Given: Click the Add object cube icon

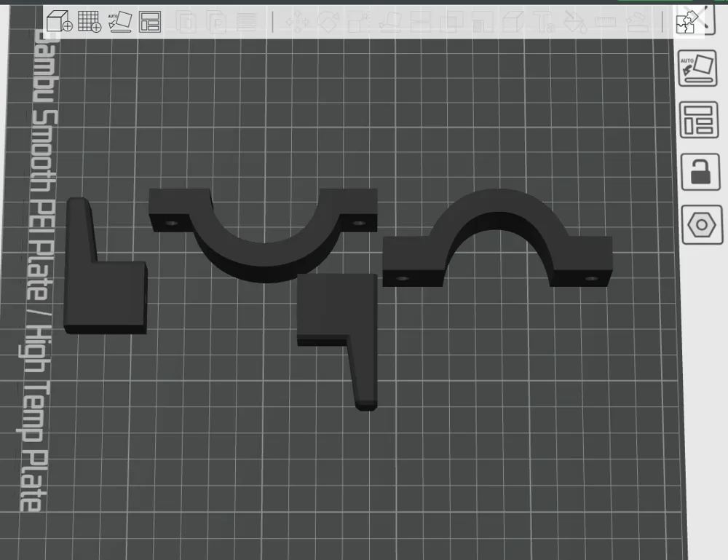Looking at the screenshot, I should pos(60,21).
